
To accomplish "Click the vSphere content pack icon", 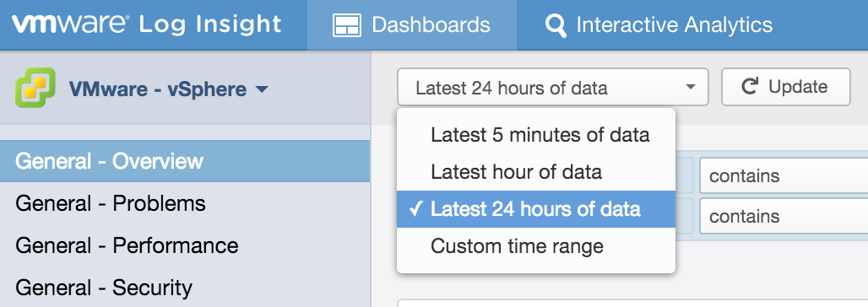I will 35,88.
